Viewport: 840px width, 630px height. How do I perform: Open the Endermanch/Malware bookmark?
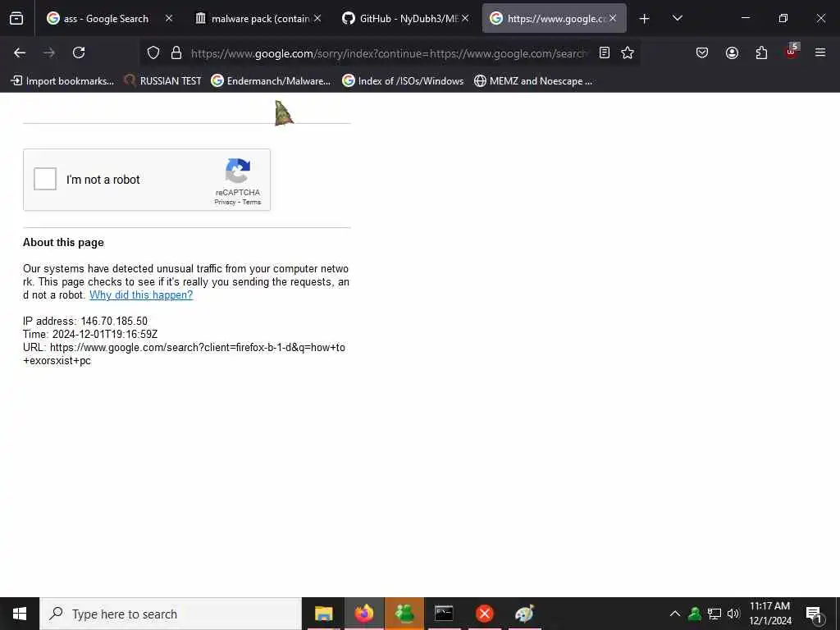(x=271, y=81)
